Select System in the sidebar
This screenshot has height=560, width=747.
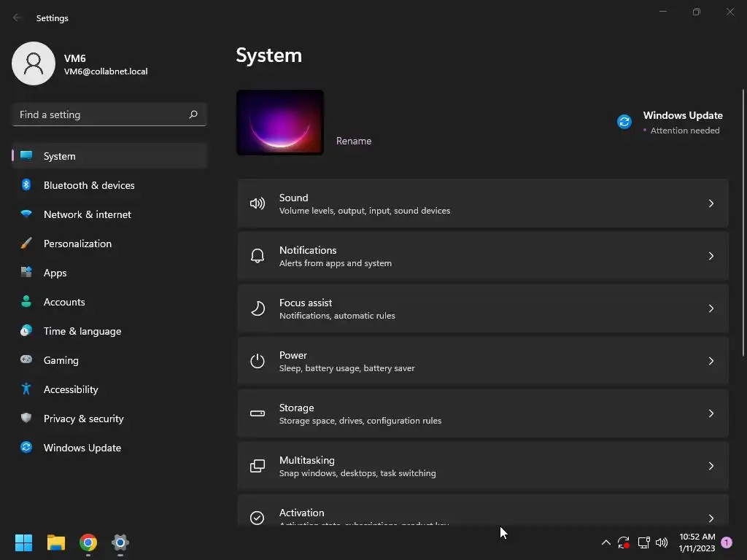(x=109, y=156)
